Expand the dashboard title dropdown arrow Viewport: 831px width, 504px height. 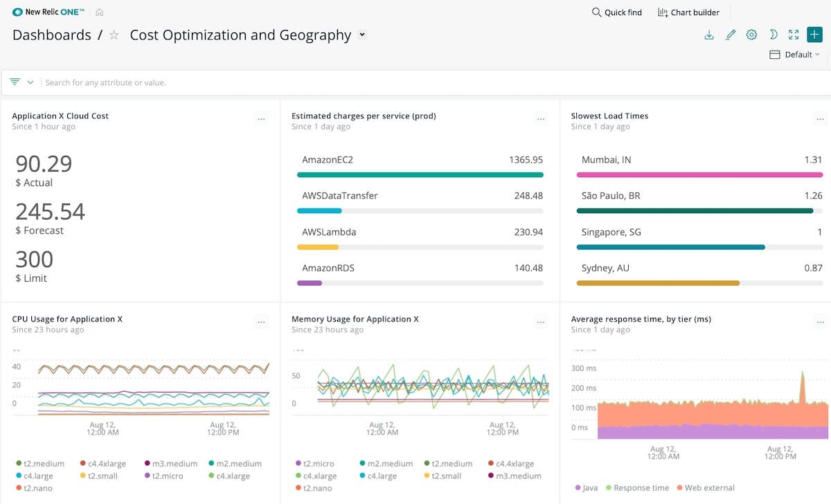(x=362, y=35)
